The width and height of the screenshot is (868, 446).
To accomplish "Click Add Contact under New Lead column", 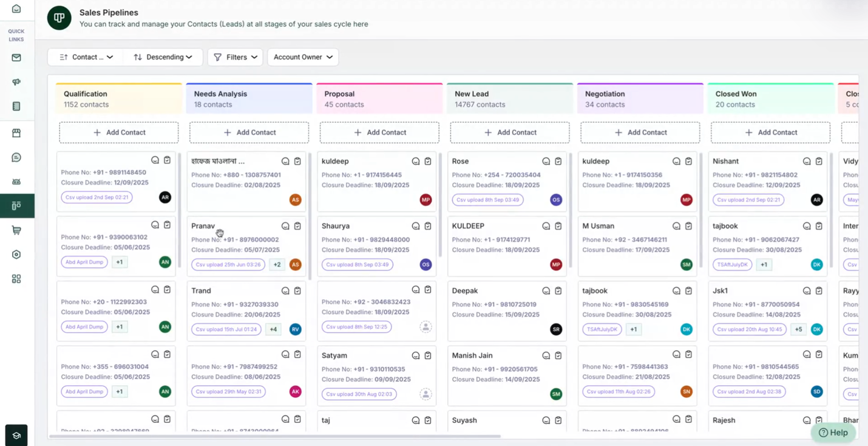I will (509, 132).
